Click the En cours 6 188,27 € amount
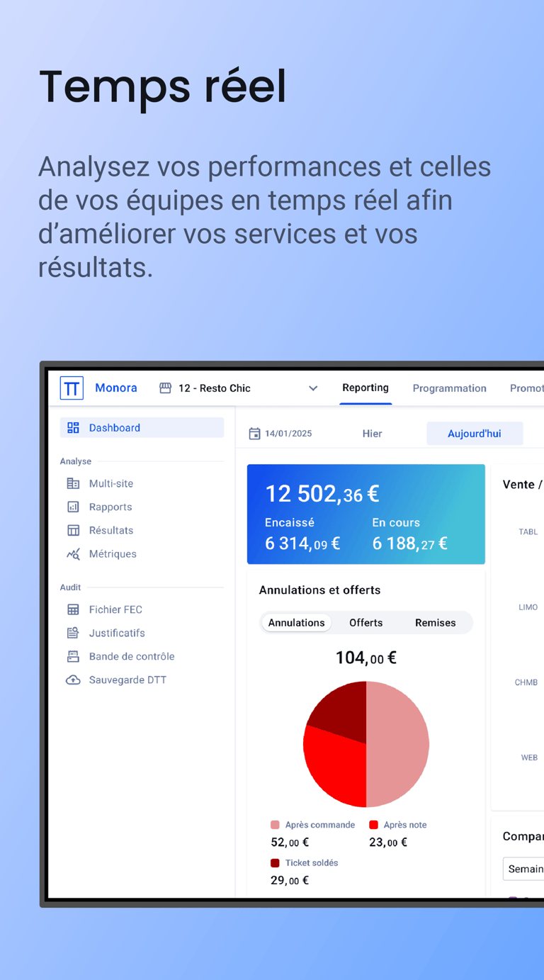The height and width of the screenshot is (980, 544). coord(410,543)
